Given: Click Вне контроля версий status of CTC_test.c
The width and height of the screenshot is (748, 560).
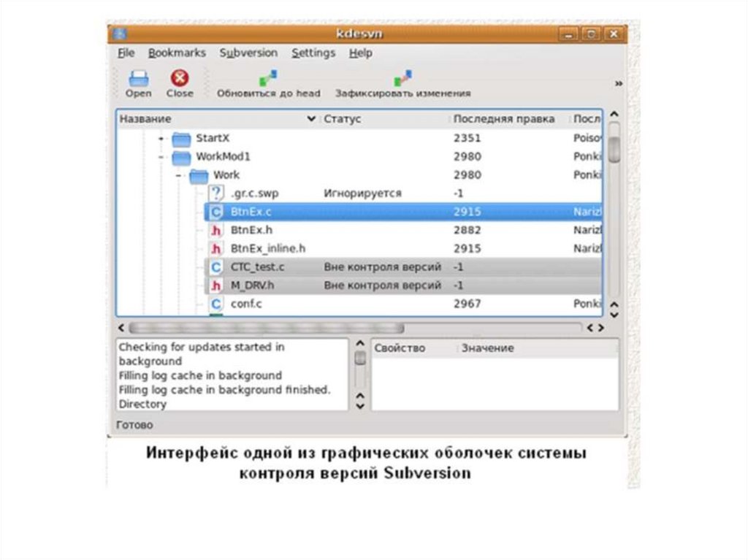Looking at the screenshot, I should tap(383, 267).
